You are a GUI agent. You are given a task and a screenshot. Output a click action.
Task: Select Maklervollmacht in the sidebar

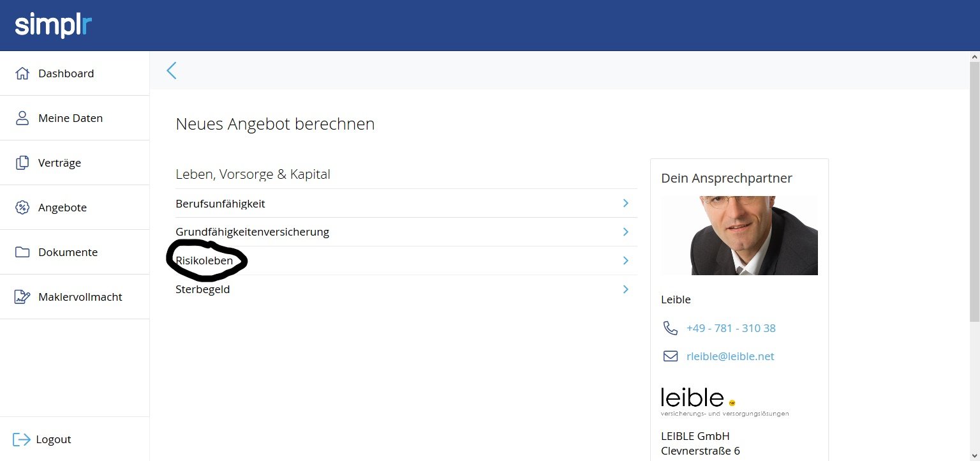(75, 297)
